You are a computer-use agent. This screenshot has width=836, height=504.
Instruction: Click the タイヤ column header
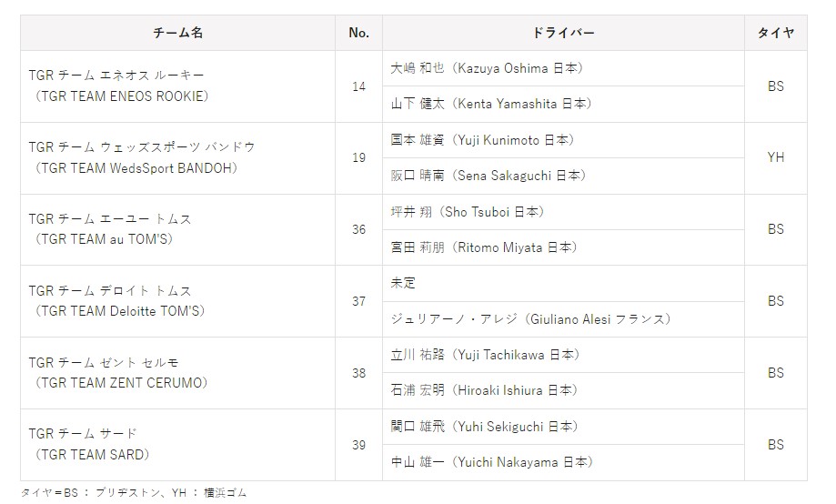click(775, 33)
